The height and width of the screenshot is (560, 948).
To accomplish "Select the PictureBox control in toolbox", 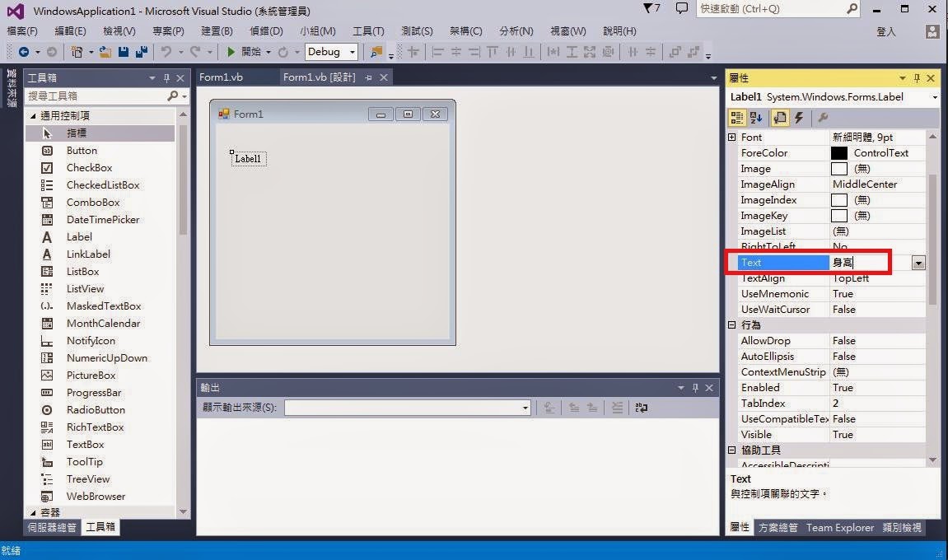I will click(x=91, y=376).
